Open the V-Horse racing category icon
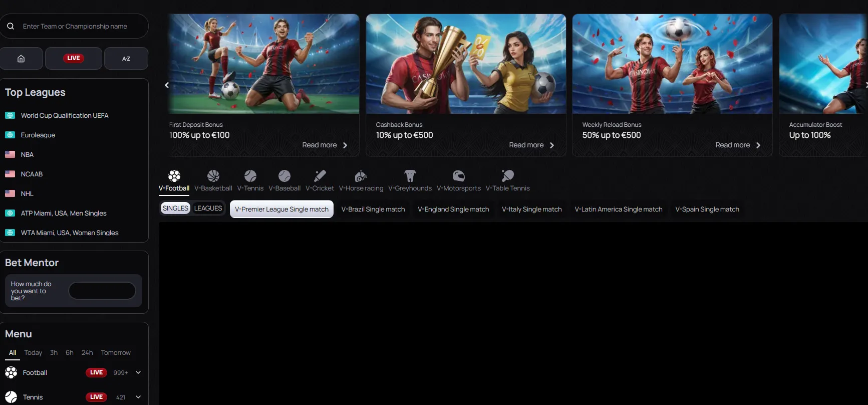 click(x=361, y=176)
